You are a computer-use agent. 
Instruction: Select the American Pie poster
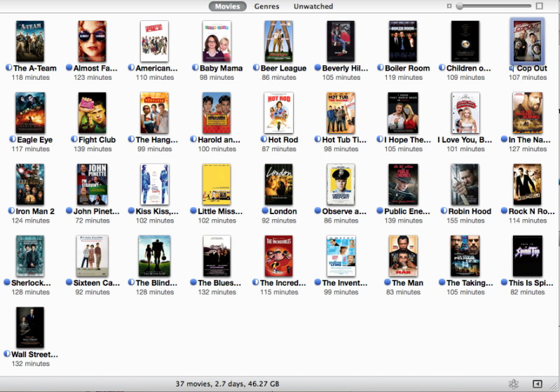click(155, 41)
